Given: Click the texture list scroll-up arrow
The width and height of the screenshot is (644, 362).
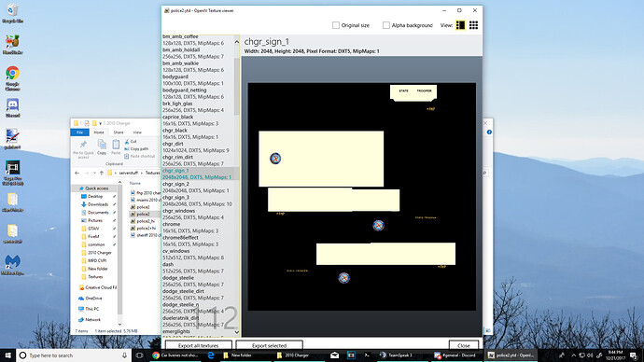Looking at the screenshot, I should click(x=237, y=41).
